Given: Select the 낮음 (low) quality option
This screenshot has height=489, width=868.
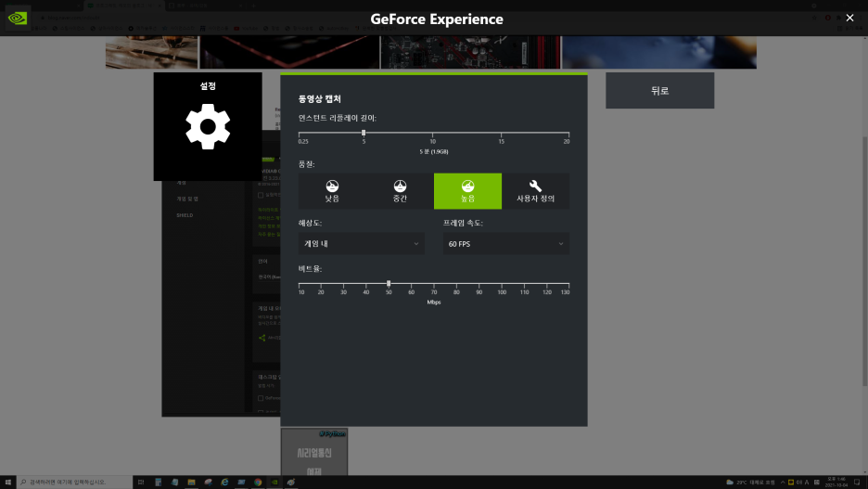Looking at the screenshot, I should [x=332, y=191].
